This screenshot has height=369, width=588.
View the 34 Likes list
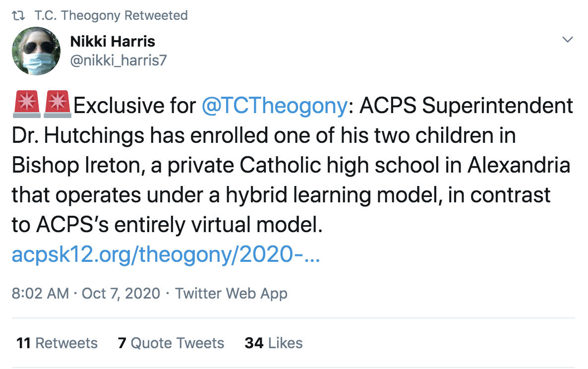tap(274, 343)
